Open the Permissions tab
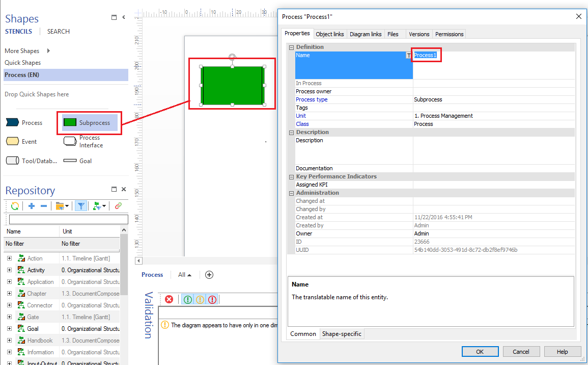The image size is (588, 365). [x=449, y=34]
